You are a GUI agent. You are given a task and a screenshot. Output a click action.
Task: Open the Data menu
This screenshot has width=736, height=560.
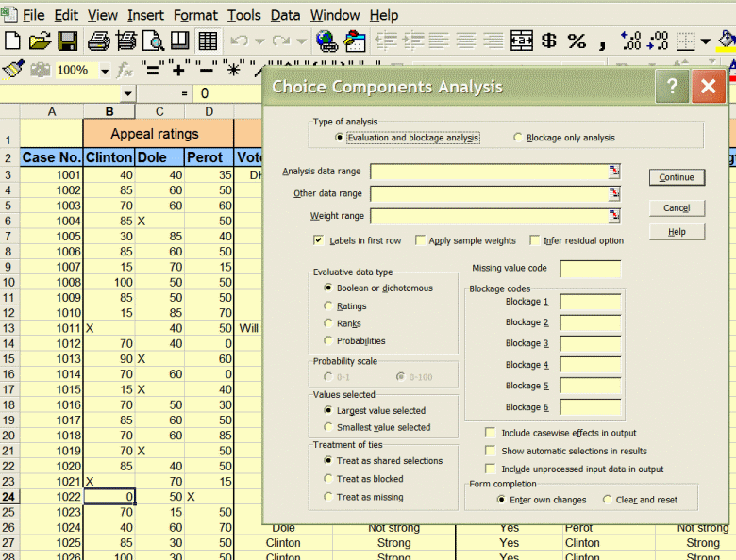pos(285,15)
